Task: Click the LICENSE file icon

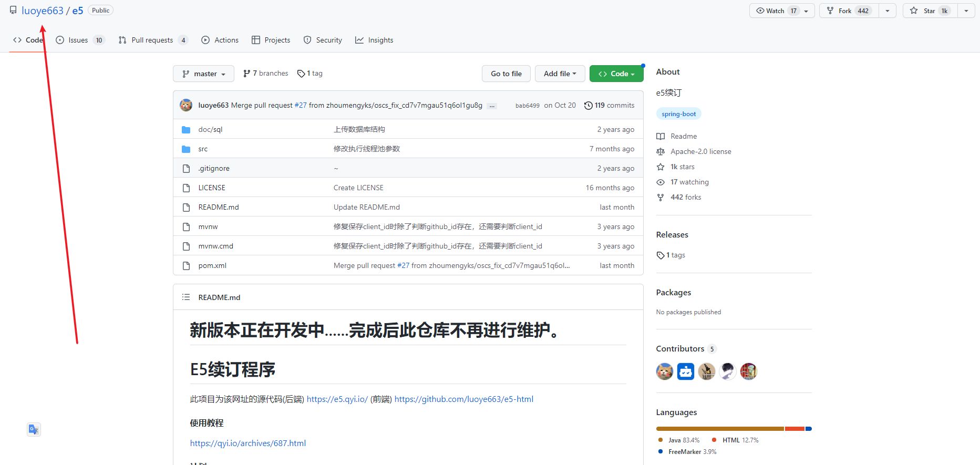Action: click(x=186, y=188)
